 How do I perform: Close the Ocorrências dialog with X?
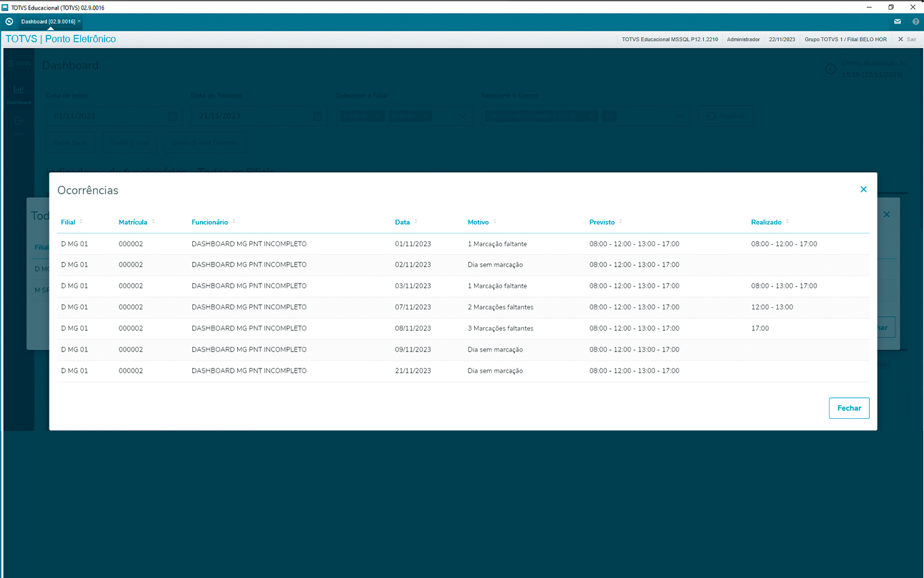point(864,190)
